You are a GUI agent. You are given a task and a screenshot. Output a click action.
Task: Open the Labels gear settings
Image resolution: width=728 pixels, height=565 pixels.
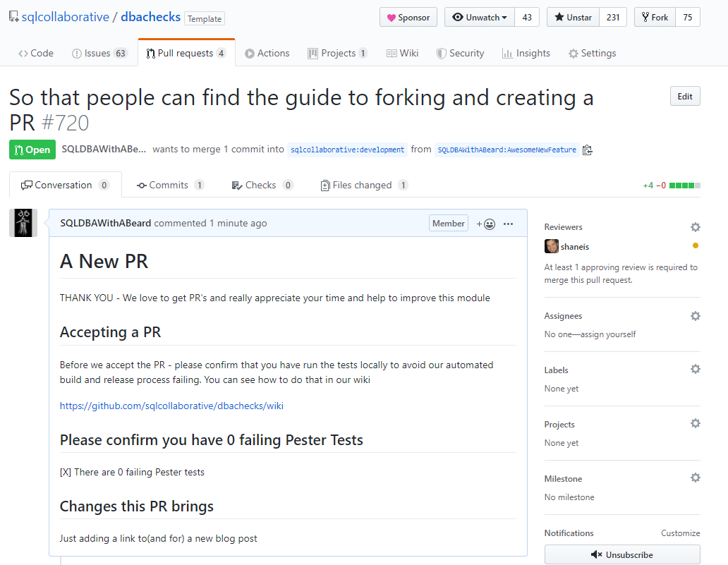pos(695,370)
